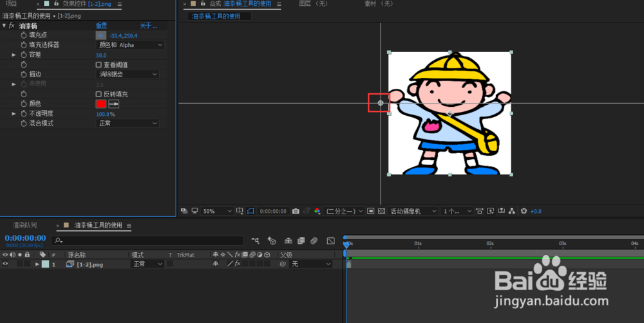Open grid and guide options icon
This screenshot has width=644, height=323.
[240, 211]
